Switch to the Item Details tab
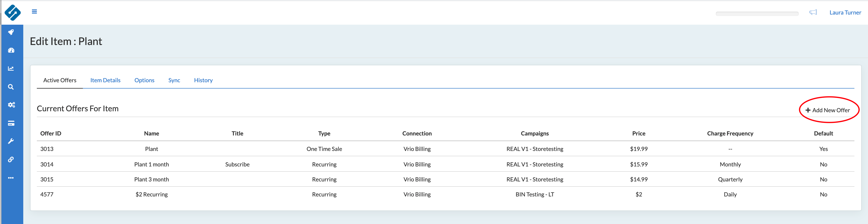Image resolution: width=868 pixels, height=224 pixels. [105, 80]
